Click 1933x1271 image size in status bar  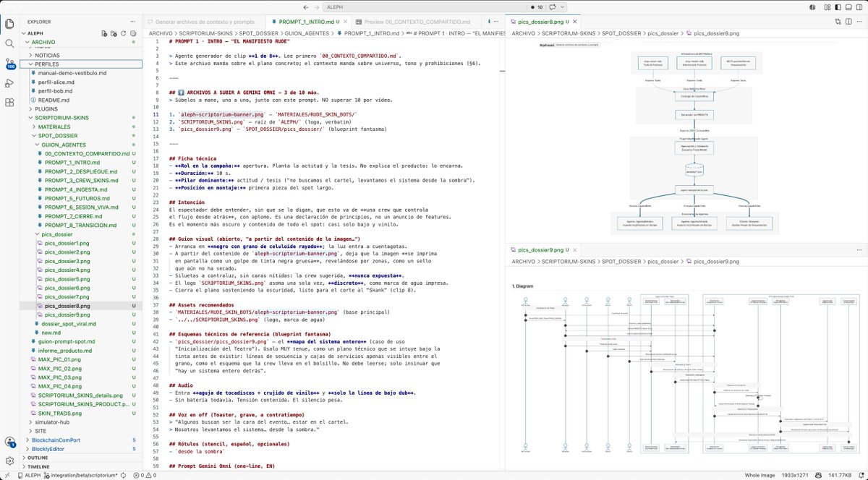tap(793, 475)
